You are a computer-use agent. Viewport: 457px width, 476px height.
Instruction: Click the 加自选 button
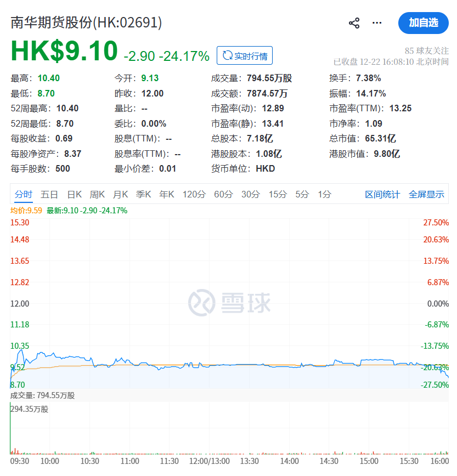(423, 23)
